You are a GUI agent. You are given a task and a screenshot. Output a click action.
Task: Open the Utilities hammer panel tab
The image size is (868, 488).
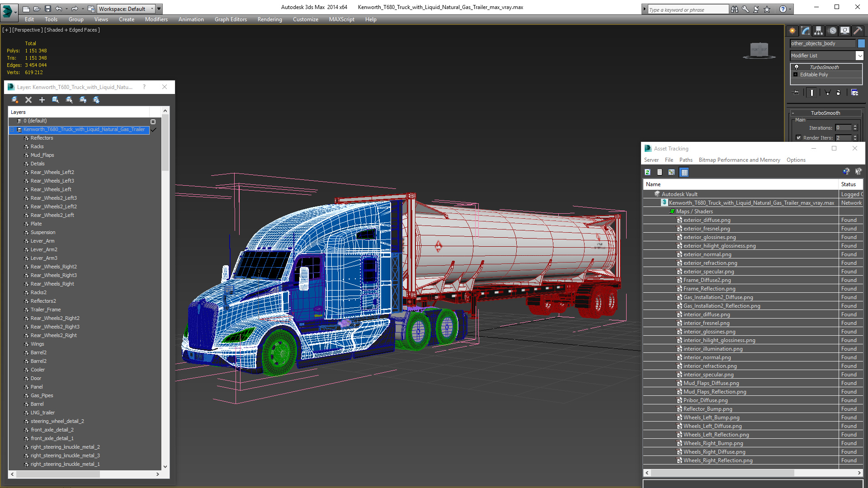858,31
